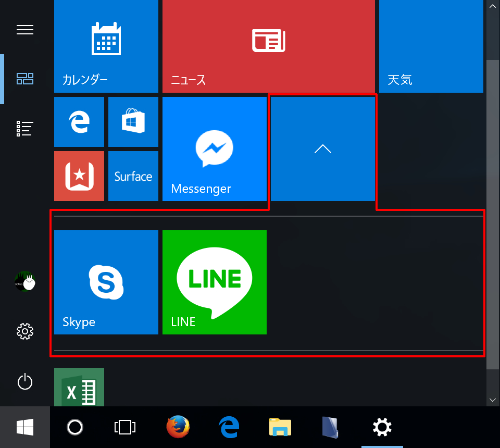The width and height of the screenshot is (500, 448).
Task: Open the Skype tile
Action: 106,282
